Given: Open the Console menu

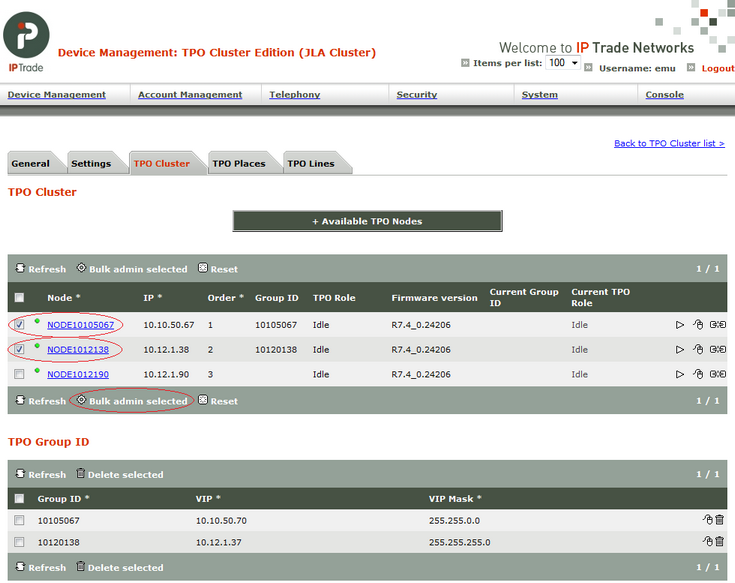Looking at the screenshot, I should click(664, 95).
